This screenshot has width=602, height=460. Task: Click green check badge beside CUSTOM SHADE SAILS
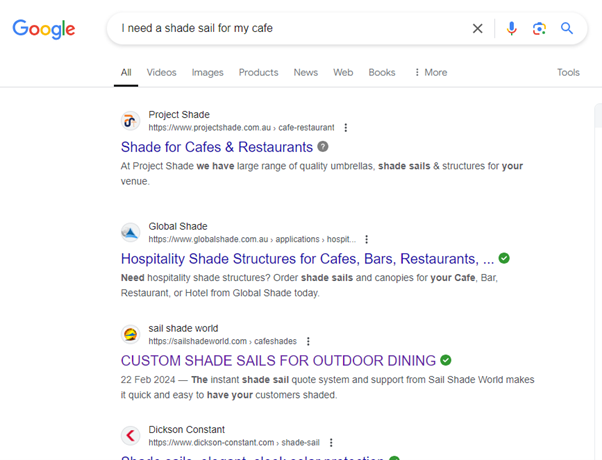pyautogui.click(x=446, y=360)
